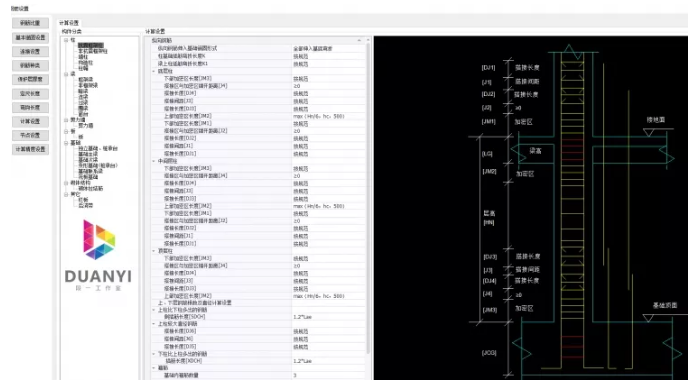Image resolution: width=699 pixels, height=390 pixels.
Task: Collapse the 中间层柱 property group
Action: click(x=154, y=161)
